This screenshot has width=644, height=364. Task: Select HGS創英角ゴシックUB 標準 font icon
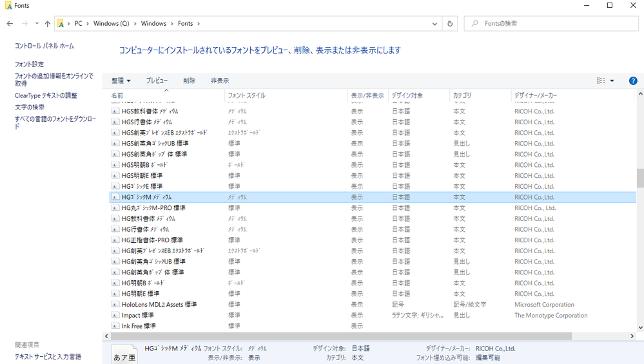click(x=115, y=144)
